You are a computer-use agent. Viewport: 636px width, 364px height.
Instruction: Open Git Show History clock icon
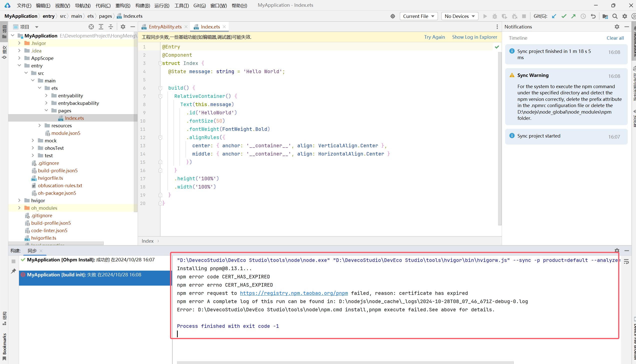[583, 16]
